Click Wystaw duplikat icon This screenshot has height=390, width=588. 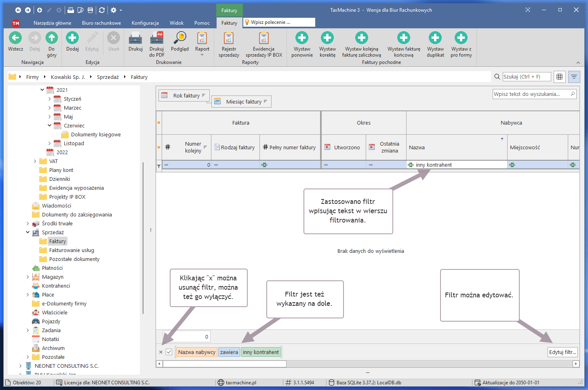pyautogui.click(x=435, y=39)
